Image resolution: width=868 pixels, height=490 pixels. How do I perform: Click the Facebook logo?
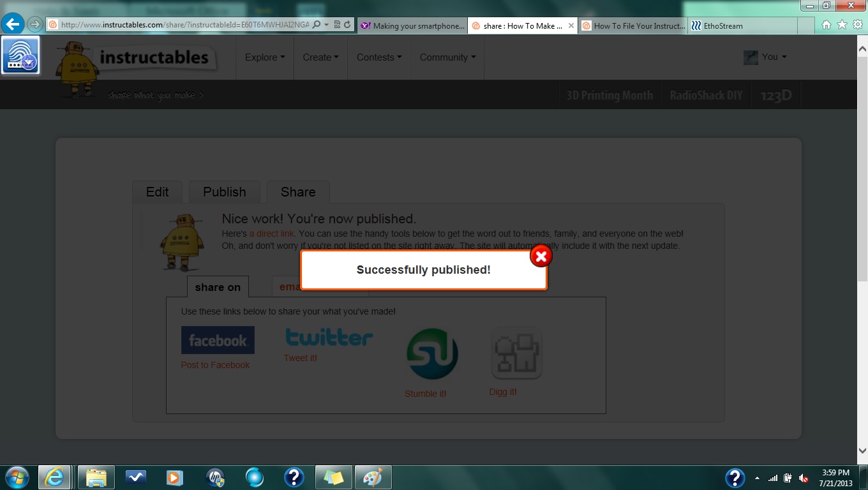[218, 340]
